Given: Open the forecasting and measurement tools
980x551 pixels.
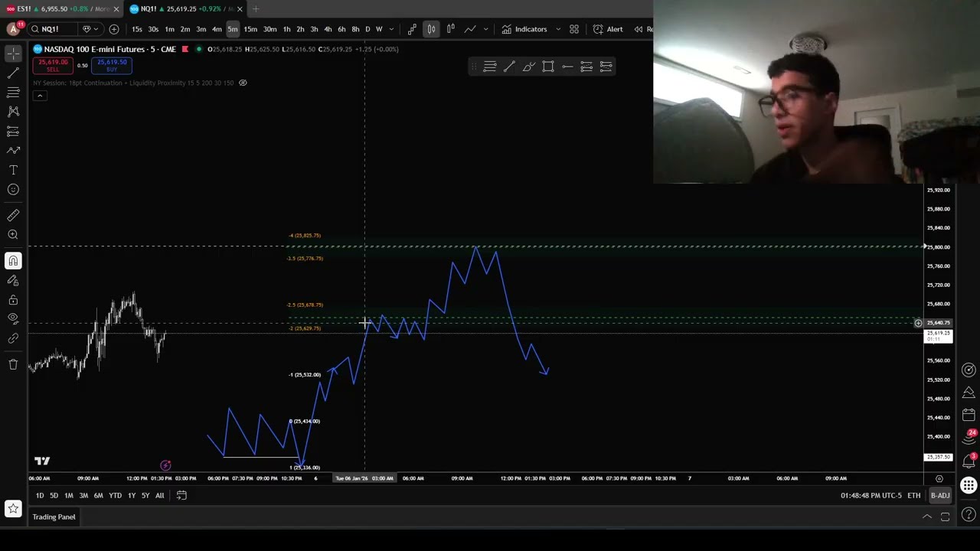Looking at the screenshot, I should [x=13, y=131].
